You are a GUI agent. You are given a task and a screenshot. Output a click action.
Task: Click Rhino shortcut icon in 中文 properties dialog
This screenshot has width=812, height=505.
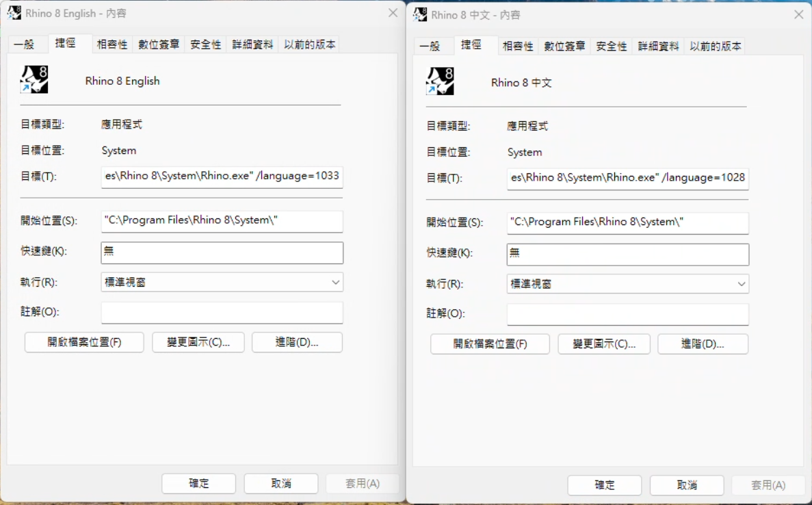pos(440,81)
